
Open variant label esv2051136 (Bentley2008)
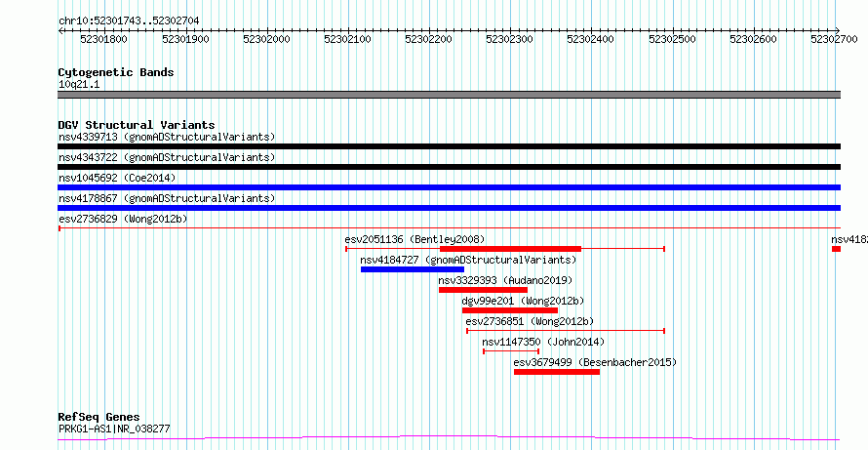pos(414,239)
